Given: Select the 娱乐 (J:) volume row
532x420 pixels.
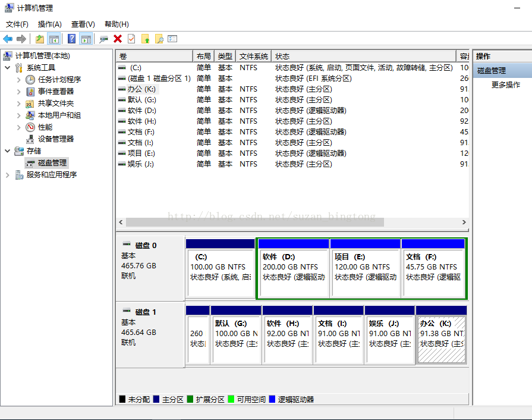Looking at the screenshot, I should tap(292, 164).
